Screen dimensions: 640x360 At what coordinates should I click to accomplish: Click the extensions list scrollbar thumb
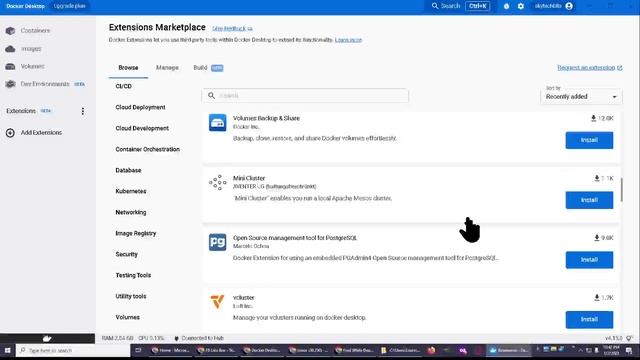[622, 189]
